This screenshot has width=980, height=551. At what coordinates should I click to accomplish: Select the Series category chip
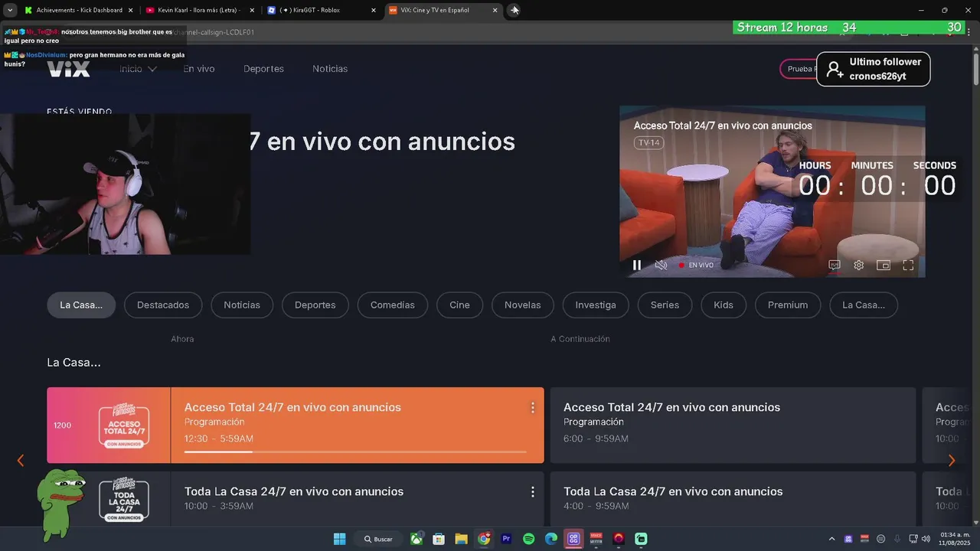click(665, 305)
